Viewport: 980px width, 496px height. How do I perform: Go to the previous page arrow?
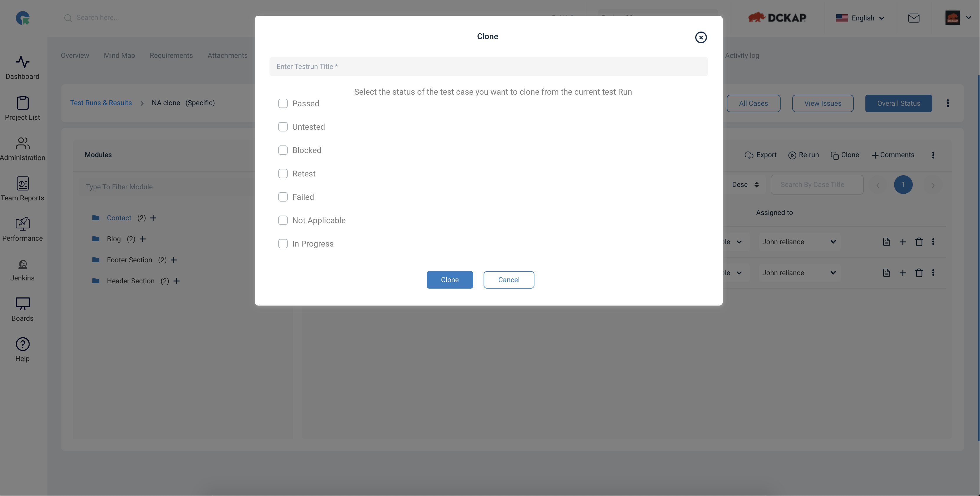[x=878, y=185]
